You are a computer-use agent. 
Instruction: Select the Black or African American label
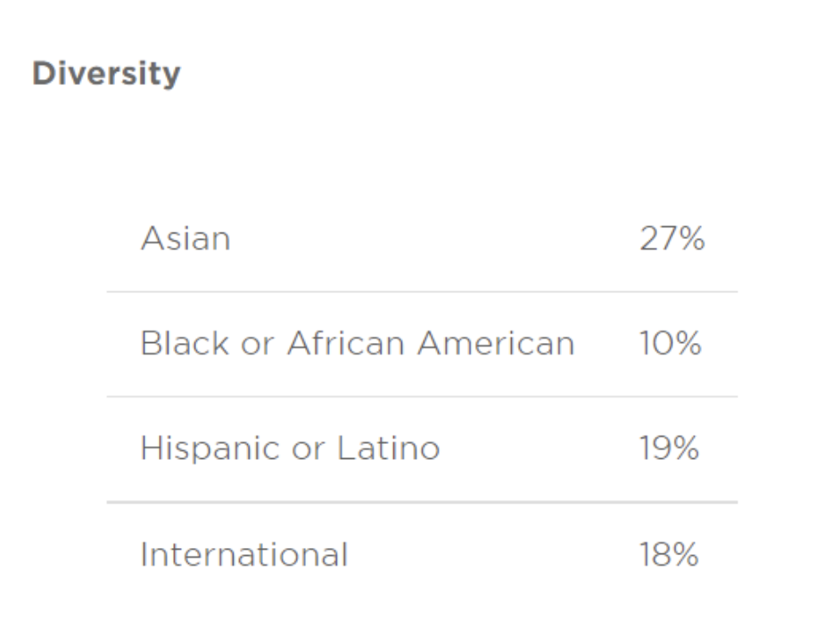click(358, 343)
